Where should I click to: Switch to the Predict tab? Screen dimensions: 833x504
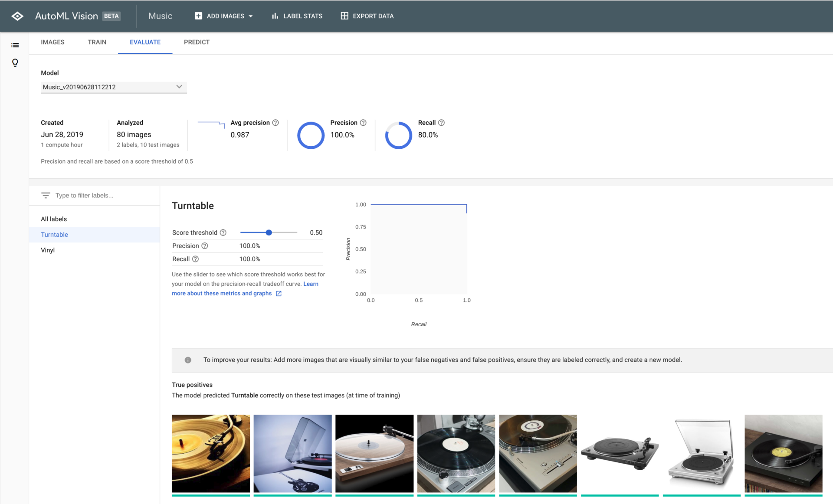point(197,42)
